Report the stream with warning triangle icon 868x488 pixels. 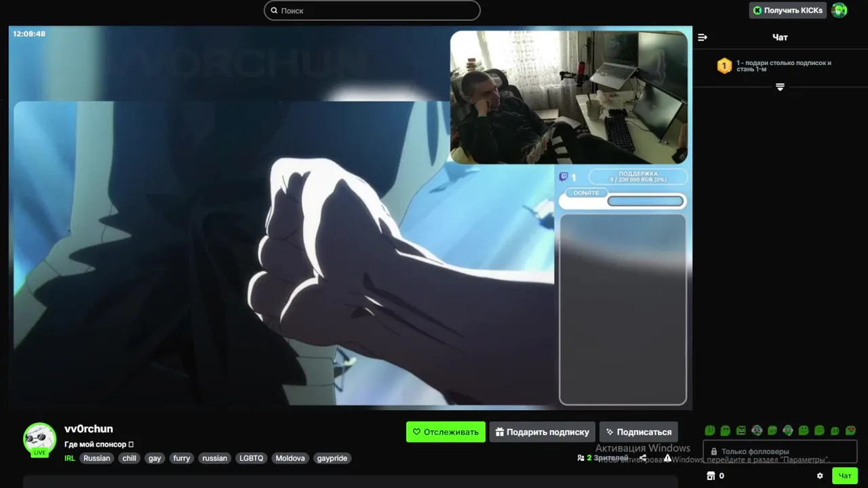click(x=667, y=458)
